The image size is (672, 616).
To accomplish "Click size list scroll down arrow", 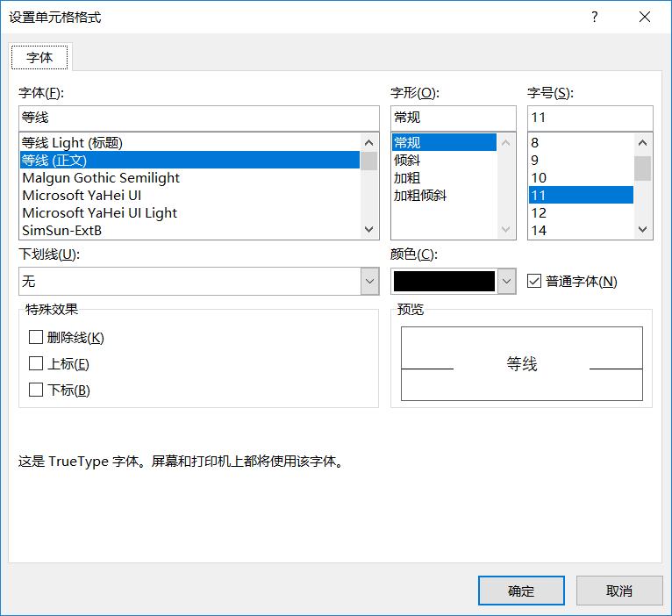I will point(642,229).
